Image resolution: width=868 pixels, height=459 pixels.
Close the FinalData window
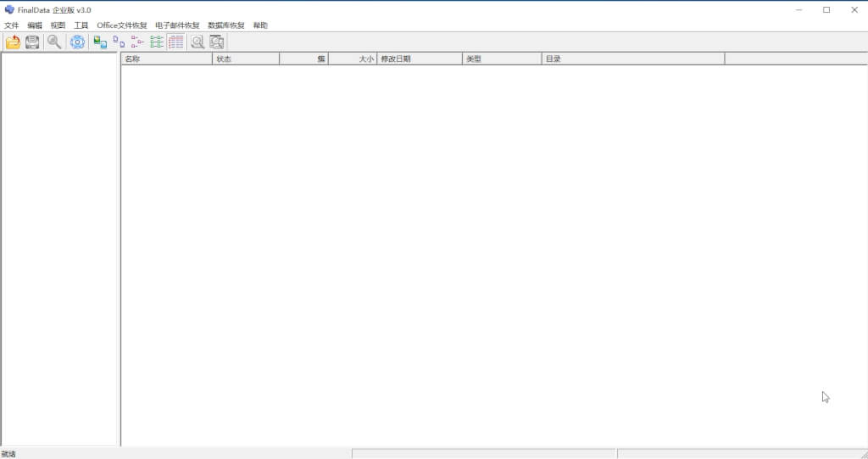click(854, 9)
